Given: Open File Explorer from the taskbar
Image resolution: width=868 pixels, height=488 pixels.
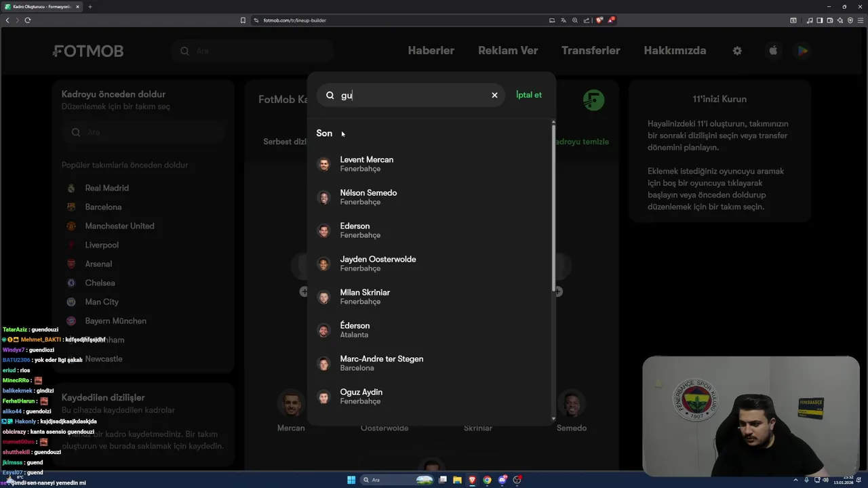Looking at the screenshot, I should point(457,480).
